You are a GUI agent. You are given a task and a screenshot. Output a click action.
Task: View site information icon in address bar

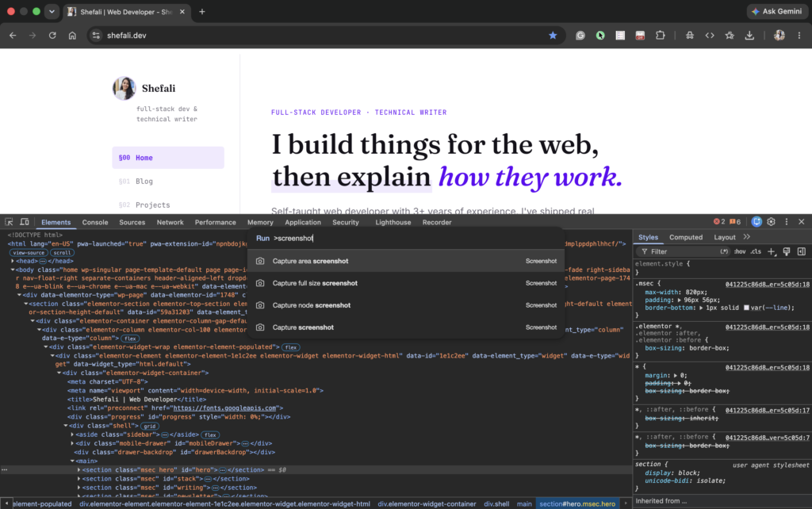pos(96,35)
